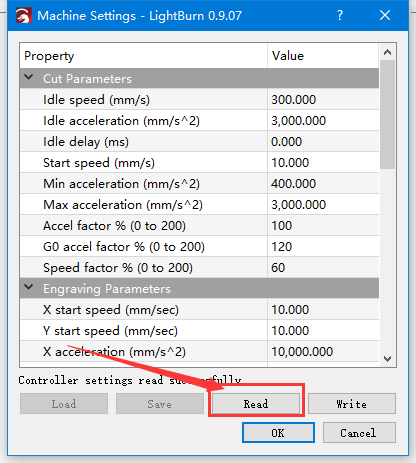The width and height of the screenshot is (416, 463).
Task: Collapse the Cut Parameters section
Action: [x=29, y=78]
